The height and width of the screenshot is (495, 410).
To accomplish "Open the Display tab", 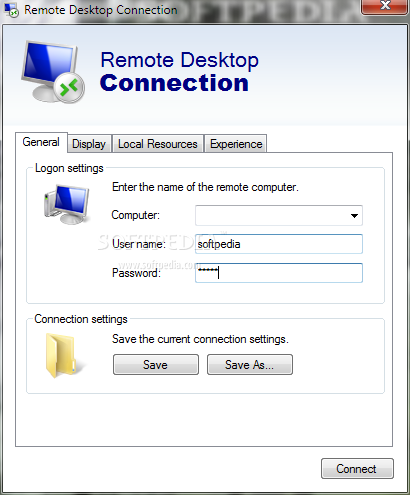I will [x=89, y=144].
